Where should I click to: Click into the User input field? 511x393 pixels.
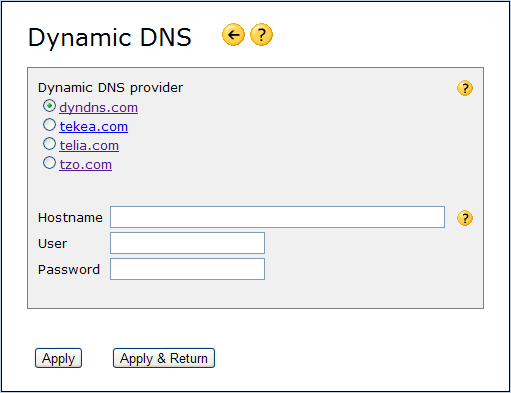pyautogui.click(x=187, y=243)
